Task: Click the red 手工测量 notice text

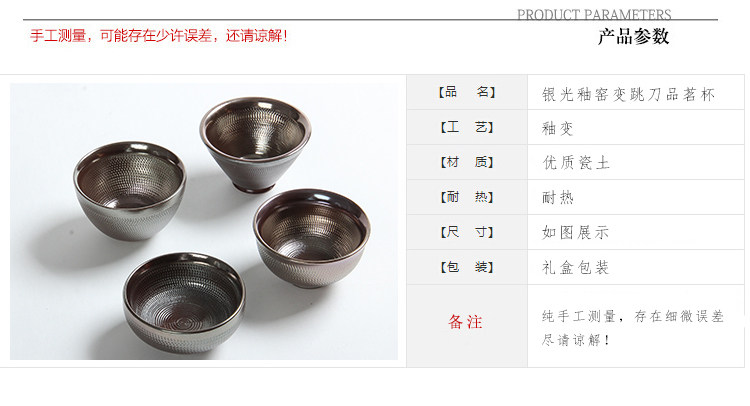Action: click(x=159, y=36)
